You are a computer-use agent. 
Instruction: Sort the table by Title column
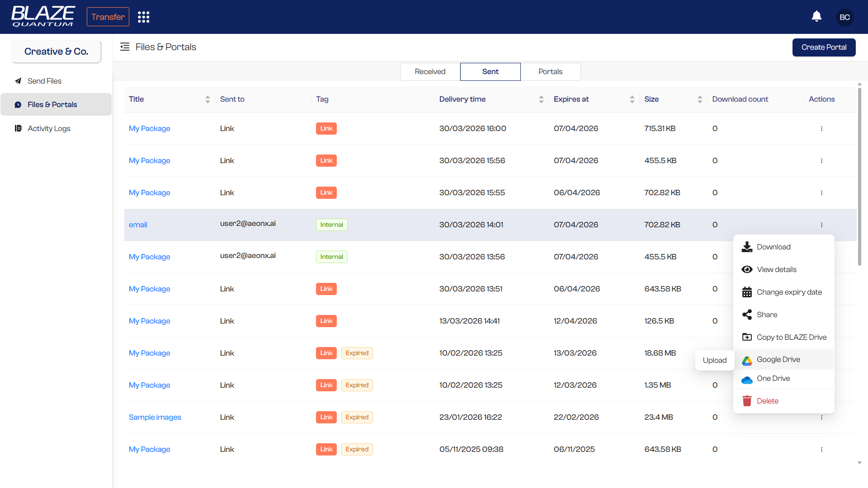pyautogui.click(x=208, y=99)
